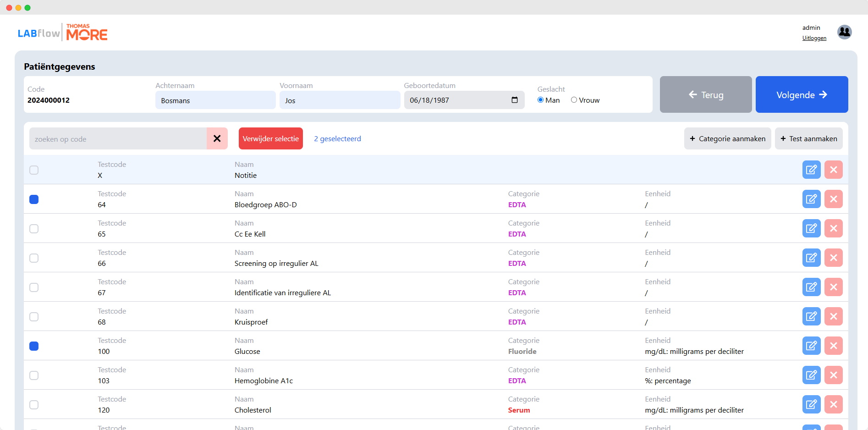868x430 pixels.
Task: Focus the zoeken op code search field
Action: (118, 138)
